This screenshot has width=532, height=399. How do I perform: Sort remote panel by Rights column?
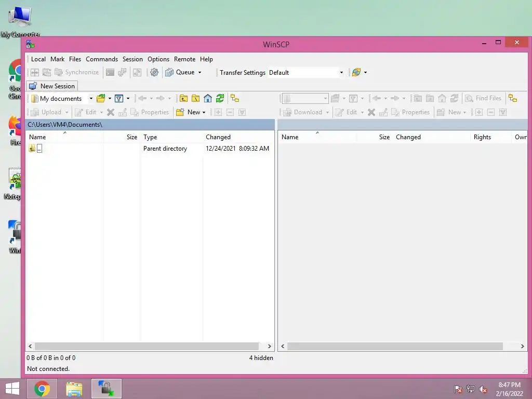(491, 137)
